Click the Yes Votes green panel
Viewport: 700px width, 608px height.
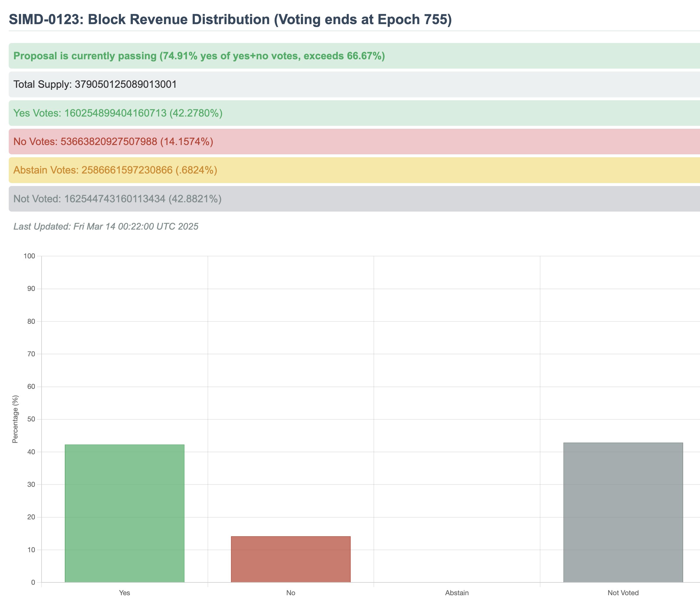coord(118,113)
